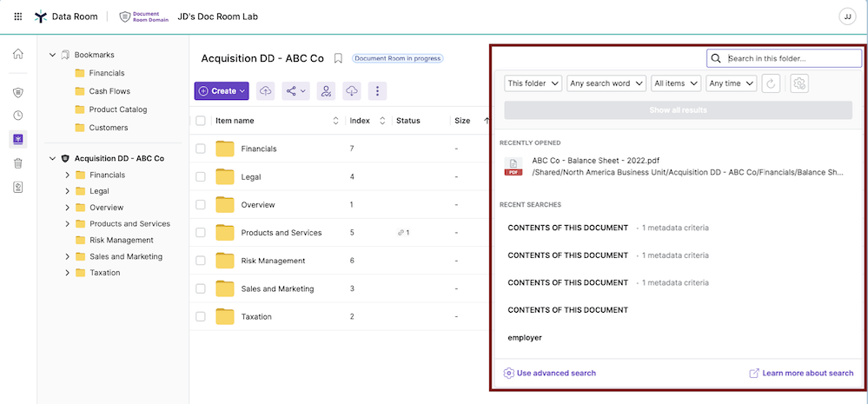Open JD's Doc Room Lab title
Screen dimensions: 868x404
[x=217, y=17]
